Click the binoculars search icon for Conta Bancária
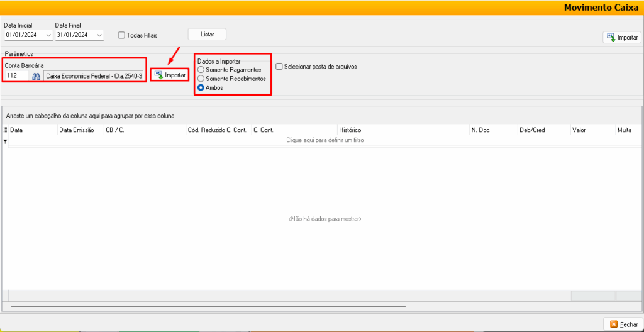 tap(36, 76)
